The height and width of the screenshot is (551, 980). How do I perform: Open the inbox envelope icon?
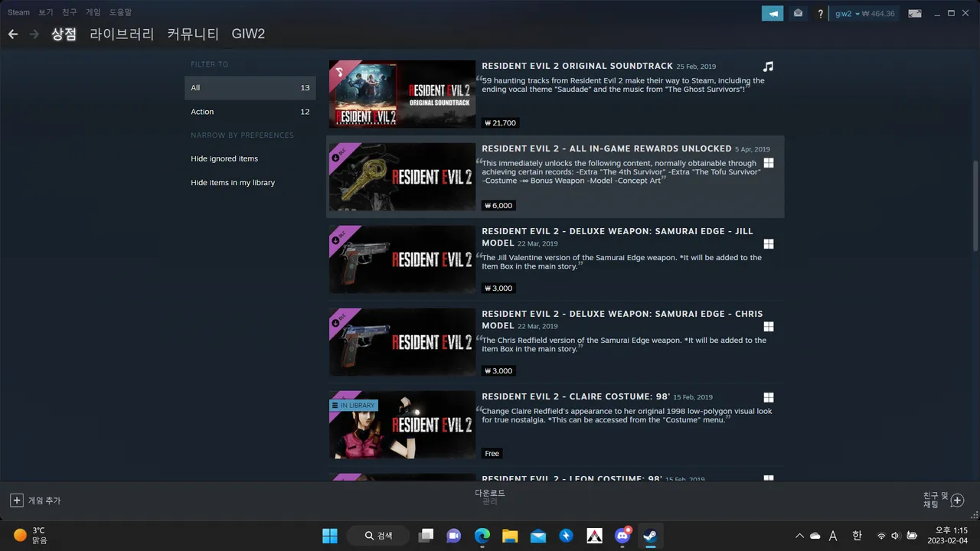click(x=798, y=13)
